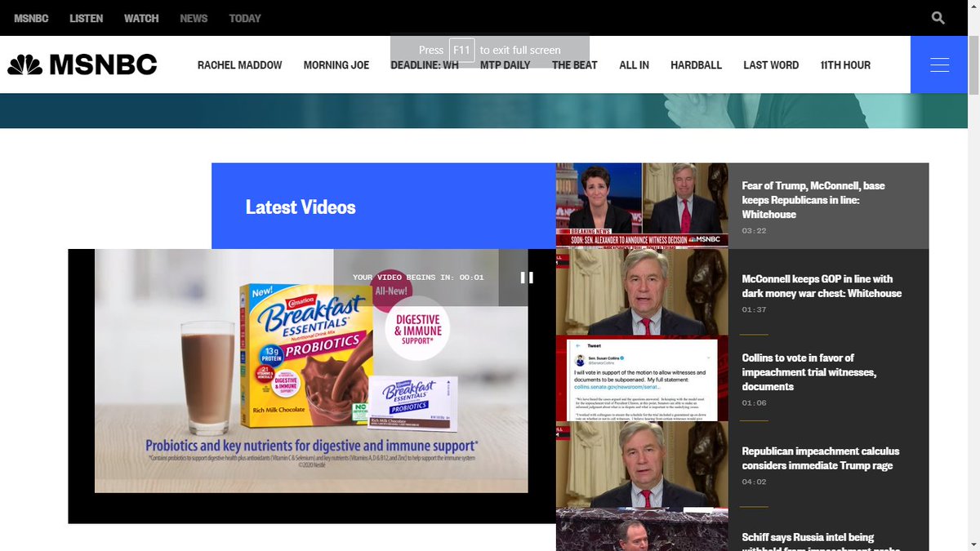This screenshot has width=980, height=551.
Task: Play the Susan Collins tweet thumbnail
Action: [642, 378]
